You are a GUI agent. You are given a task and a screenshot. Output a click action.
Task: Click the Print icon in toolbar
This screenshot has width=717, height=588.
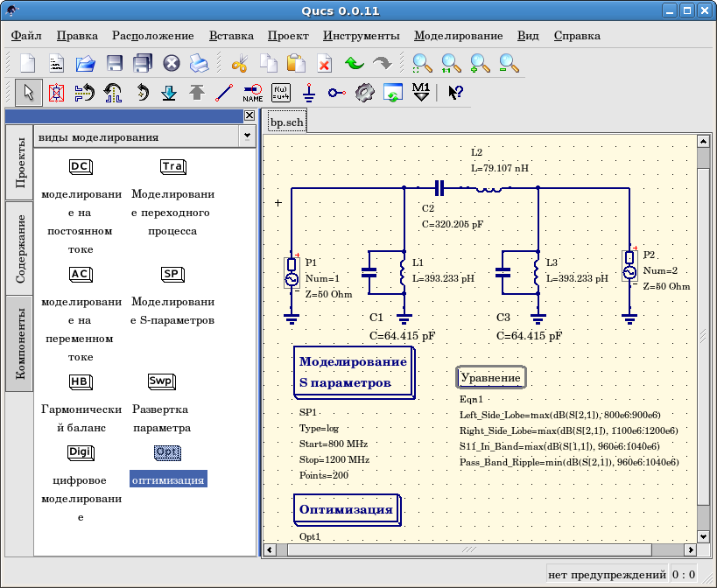tap(199, 63)
